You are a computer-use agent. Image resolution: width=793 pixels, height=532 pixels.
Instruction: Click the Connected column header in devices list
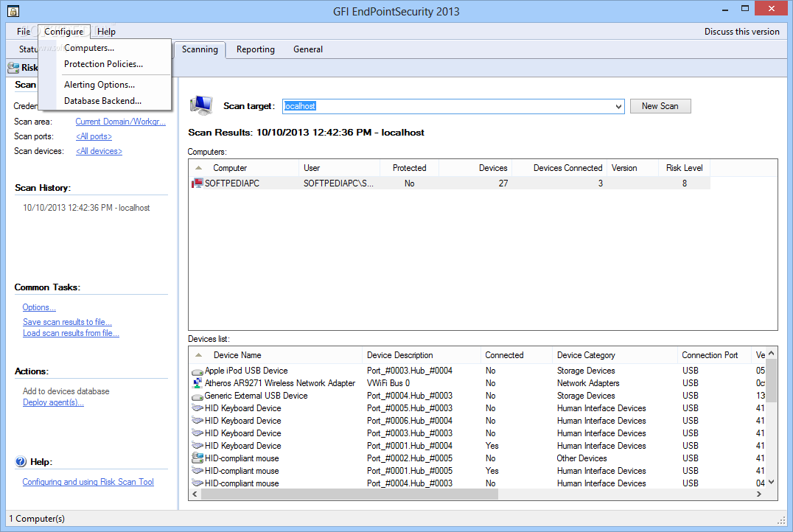(517, 355)
